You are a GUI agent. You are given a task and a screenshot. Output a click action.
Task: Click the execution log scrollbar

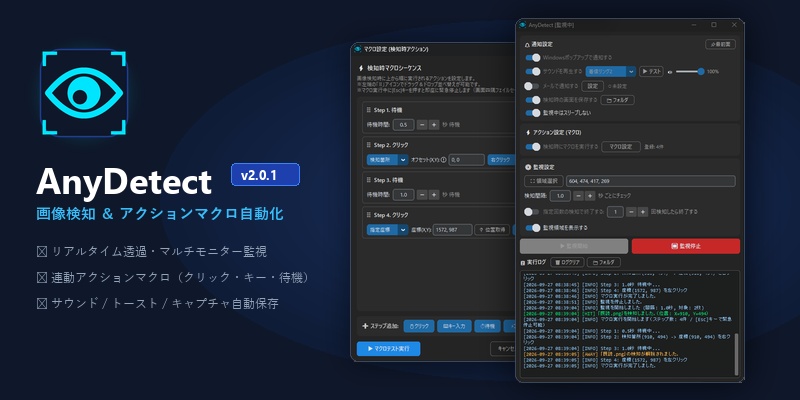pos(736,355)
